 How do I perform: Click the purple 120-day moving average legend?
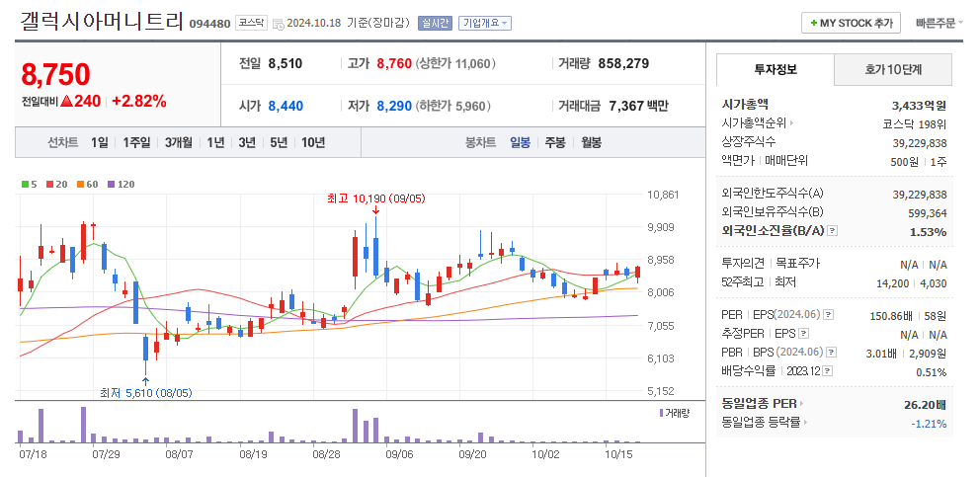122,185
